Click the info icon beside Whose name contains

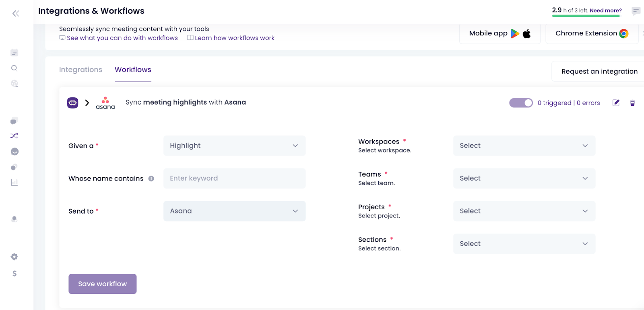coord(151,179)
